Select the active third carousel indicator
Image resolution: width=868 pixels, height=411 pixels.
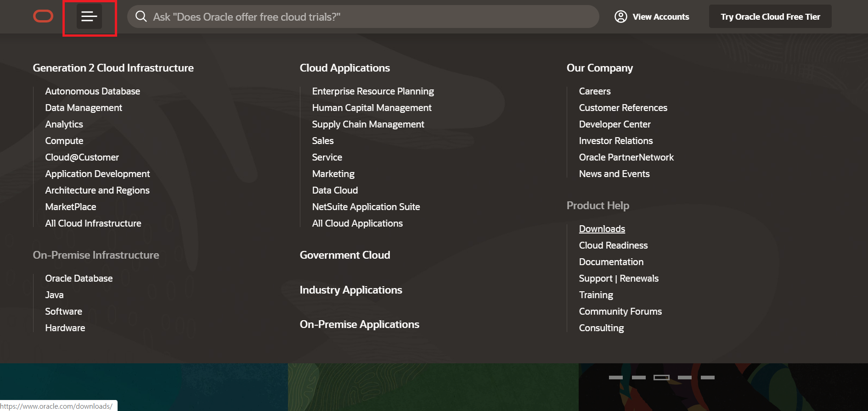point(661,378)
